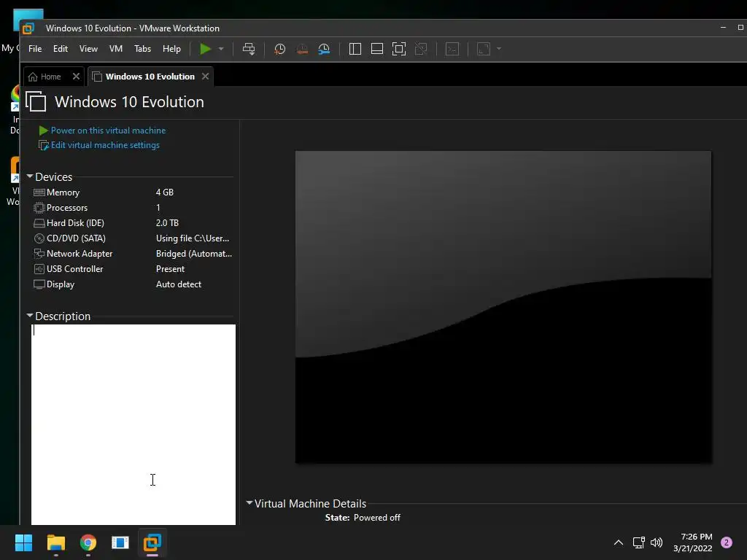
Task: Open the VM menu
Action: (116, 49)
